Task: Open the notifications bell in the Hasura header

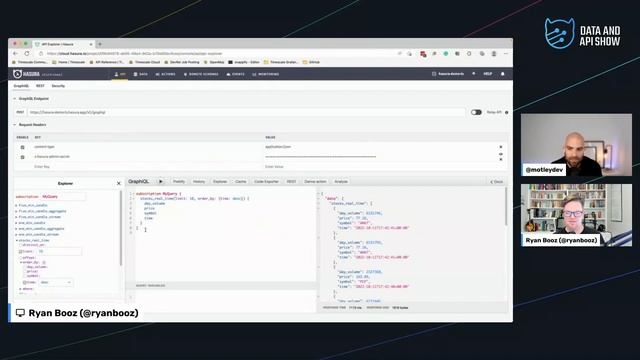Action: point(502,74)
